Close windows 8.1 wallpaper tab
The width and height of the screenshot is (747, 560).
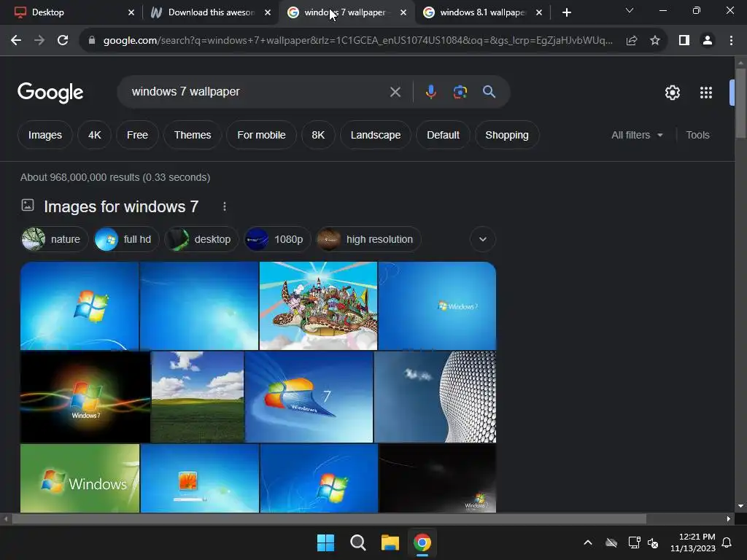[x=539, y=12]
